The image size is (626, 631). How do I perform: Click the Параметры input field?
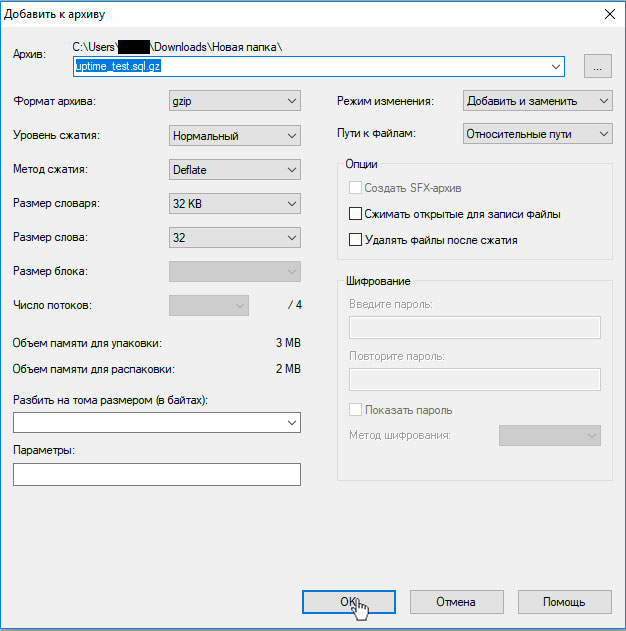click(157, 474)
